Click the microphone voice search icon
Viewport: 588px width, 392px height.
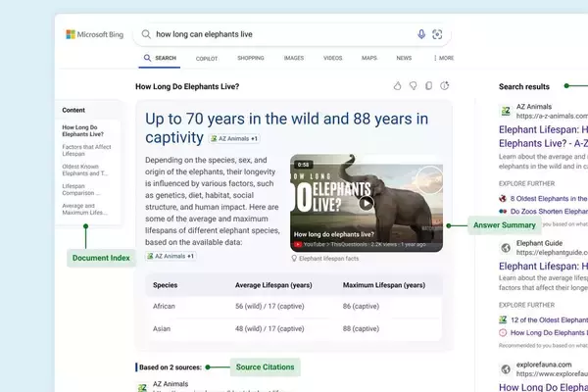(421, 34)
